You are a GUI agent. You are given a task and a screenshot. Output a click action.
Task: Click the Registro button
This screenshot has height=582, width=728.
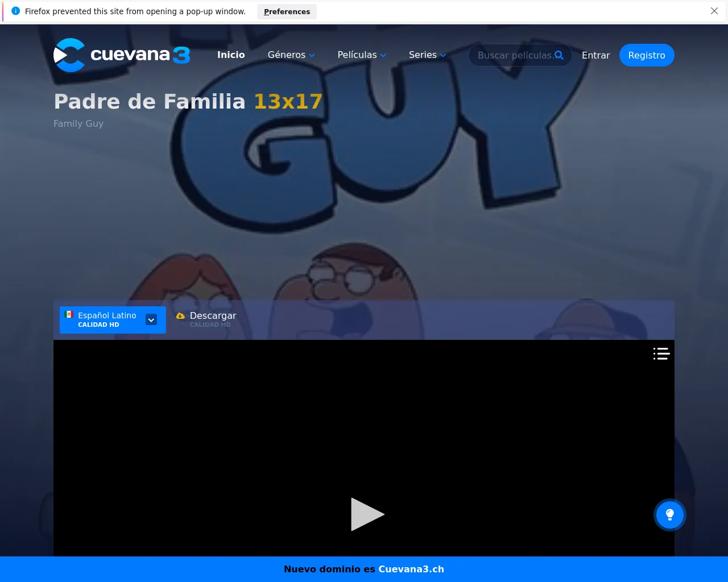click(647, 55)
